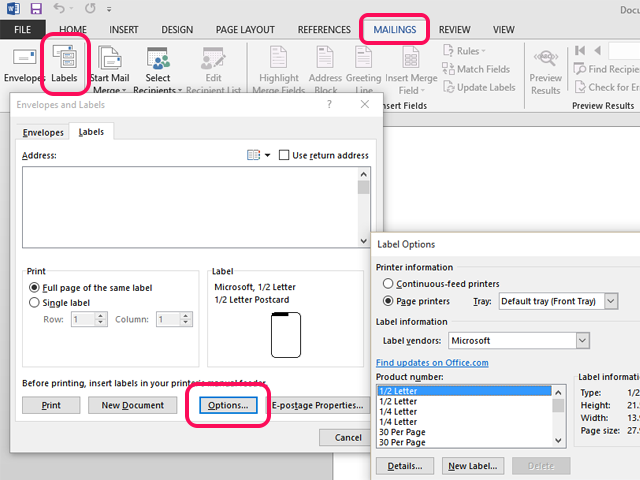
Task: Click Find updates on Office.com link
Action: pyautogui.click(x=432, y=362)
